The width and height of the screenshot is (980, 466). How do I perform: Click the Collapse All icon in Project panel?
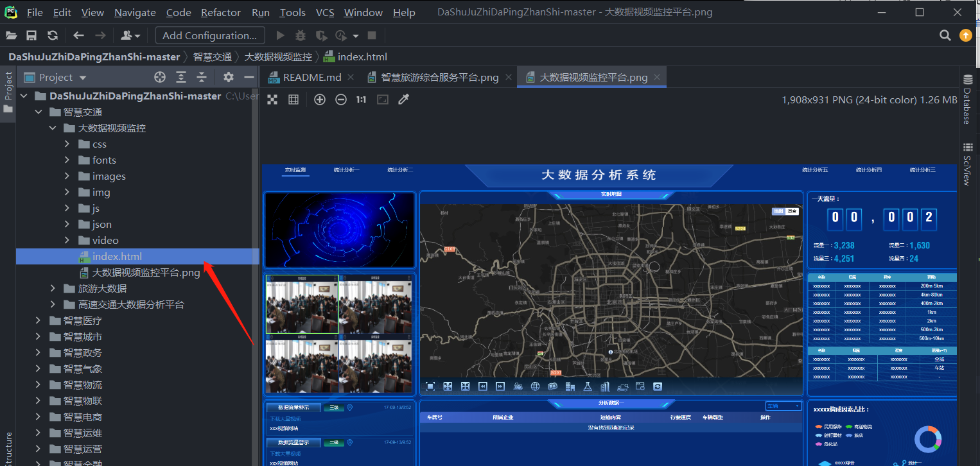click(x=202, y=78)
